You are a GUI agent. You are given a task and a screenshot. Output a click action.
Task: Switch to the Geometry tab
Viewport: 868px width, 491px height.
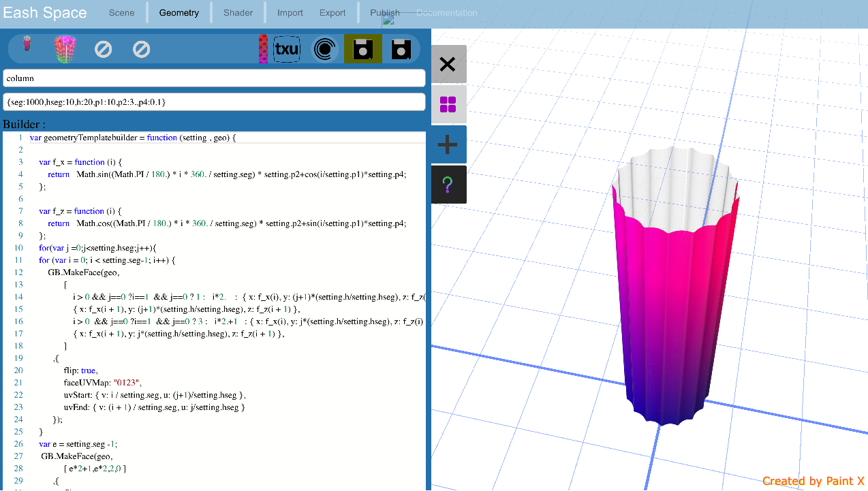179,13
